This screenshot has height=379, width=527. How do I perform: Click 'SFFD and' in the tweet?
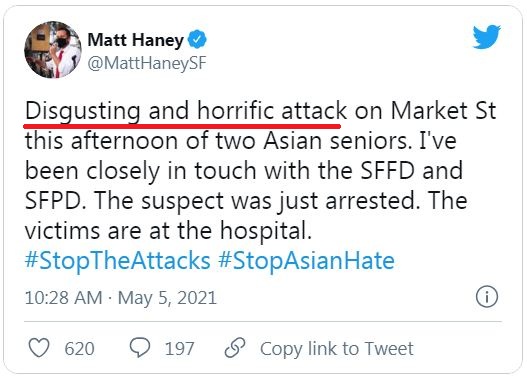point(412,171)
